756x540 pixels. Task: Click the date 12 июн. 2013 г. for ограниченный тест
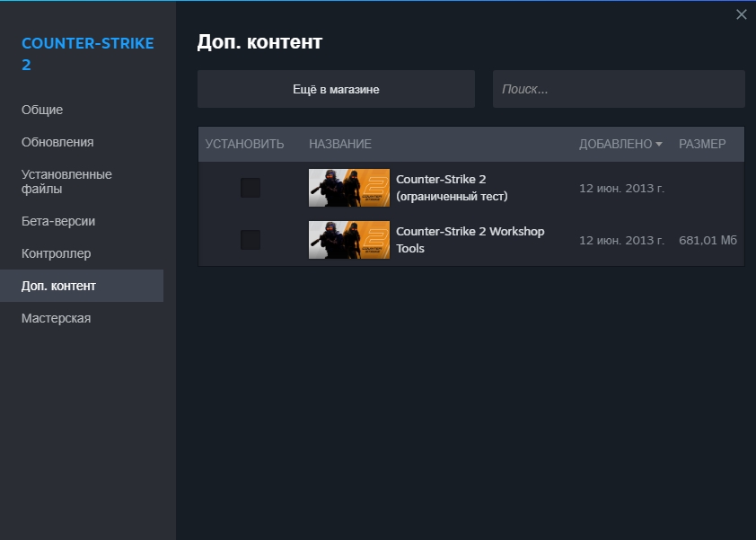[621, 188]
